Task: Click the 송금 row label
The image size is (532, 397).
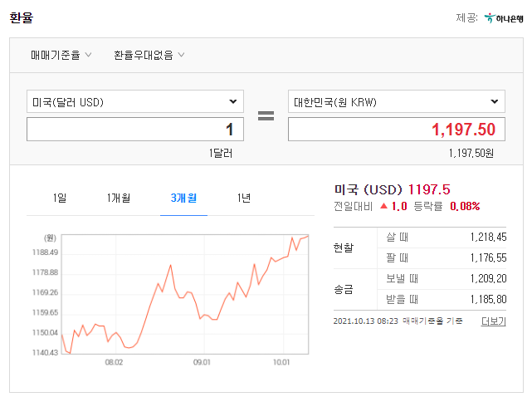Action: coord(344,289)
